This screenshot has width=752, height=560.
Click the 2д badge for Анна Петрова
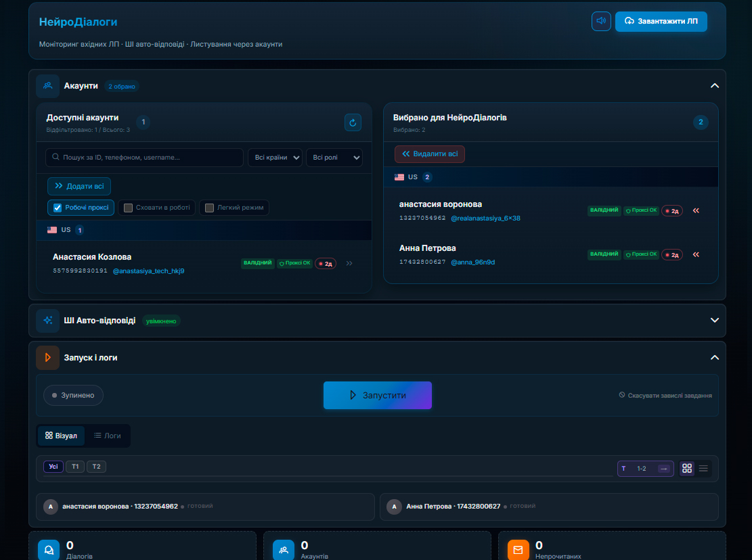[672, 256]
